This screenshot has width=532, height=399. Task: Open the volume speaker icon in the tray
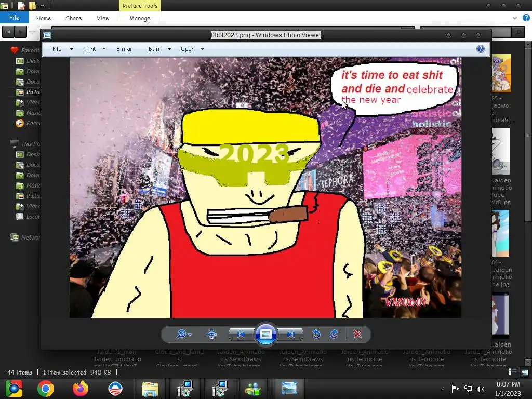click(x=481, y=389)
